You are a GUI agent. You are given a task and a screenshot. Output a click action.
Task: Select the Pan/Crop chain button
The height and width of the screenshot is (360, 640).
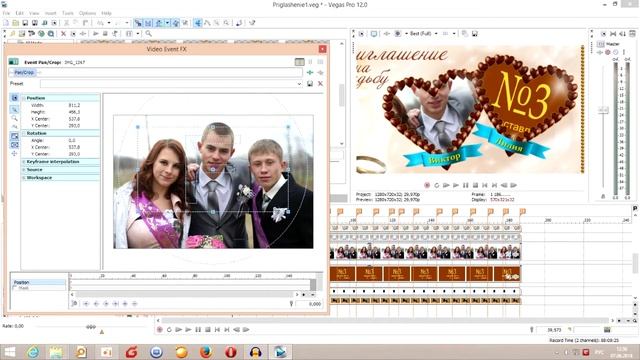point(24,72)
